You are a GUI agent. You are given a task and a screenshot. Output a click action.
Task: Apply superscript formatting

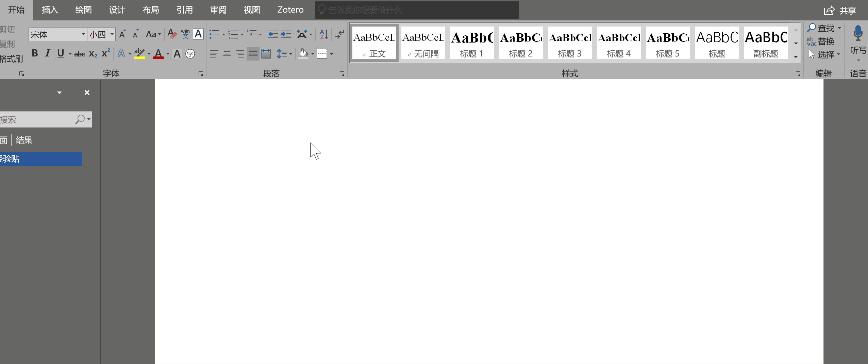coord(106,53)
